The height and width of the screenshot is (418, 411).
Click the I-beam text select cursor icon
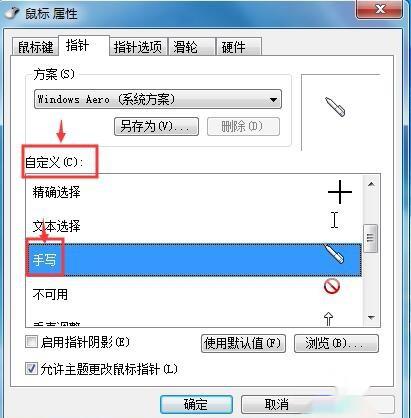coord(335,220)
